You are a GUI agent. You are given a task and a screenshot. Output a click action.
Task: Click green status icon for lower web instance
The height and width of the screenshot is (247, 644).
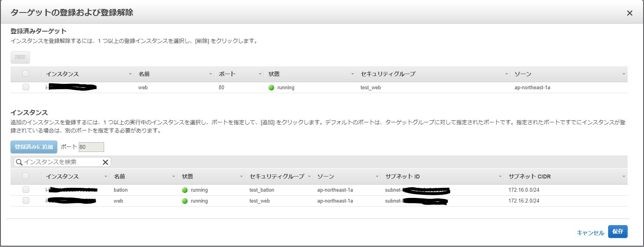[185, 201]
